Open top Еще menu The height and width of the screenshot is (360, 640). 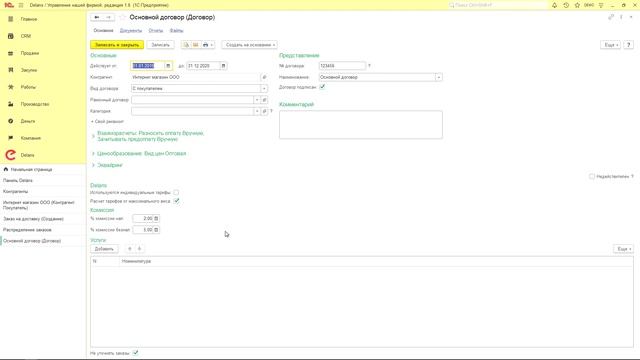point(611,45)
